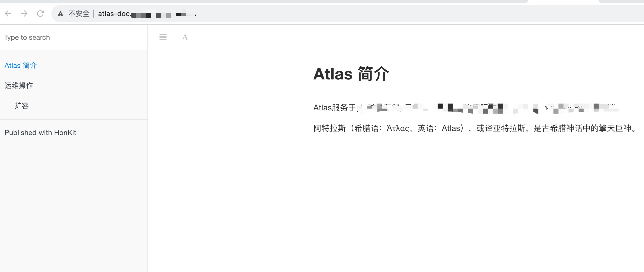
Task: Open the Atlas 简介 sidebar chapter
Action: point(21,65)
